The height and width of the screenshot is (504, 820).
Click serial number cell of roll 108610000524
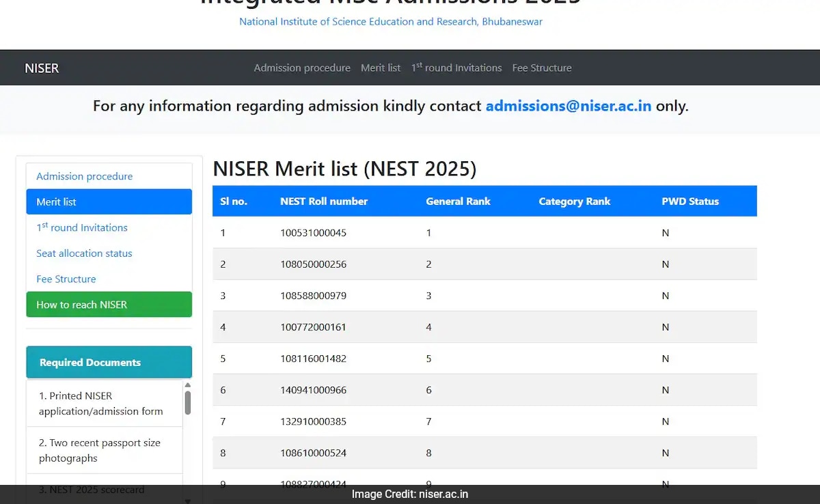(223, 453)
